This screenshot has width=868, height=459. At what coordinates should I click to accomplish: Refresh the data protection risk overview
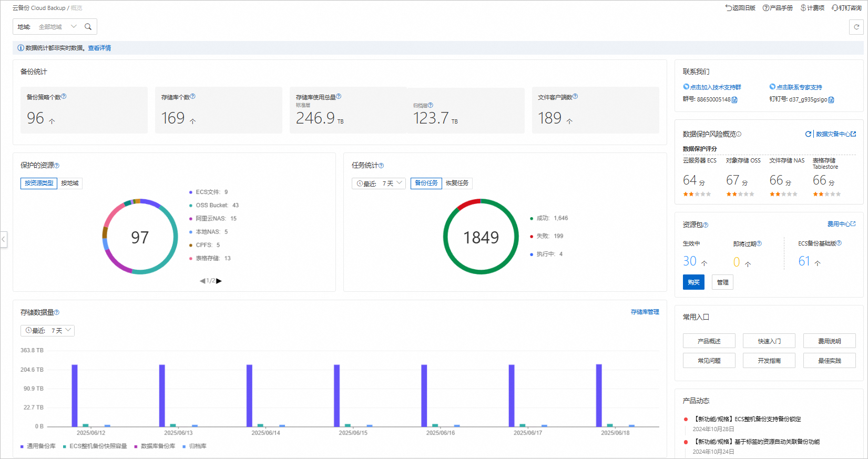pyautogui.click(x=808, y=134)
